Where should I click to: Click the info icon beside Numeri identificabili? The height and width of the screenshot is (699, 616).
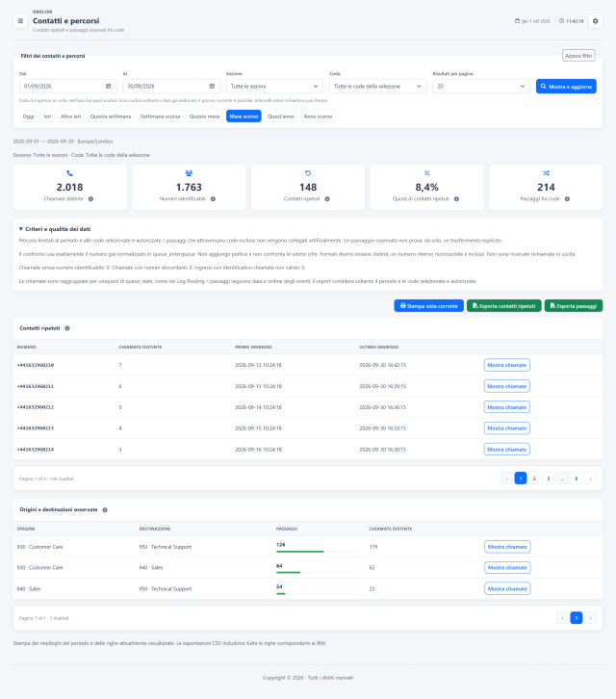click(213, 199)
